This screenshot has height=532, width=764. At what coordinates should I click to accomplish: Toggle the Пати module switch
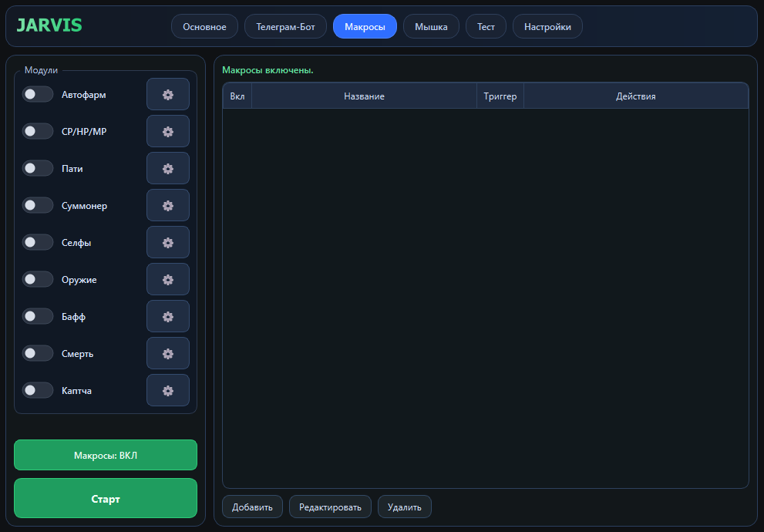(x=37, y=169)
